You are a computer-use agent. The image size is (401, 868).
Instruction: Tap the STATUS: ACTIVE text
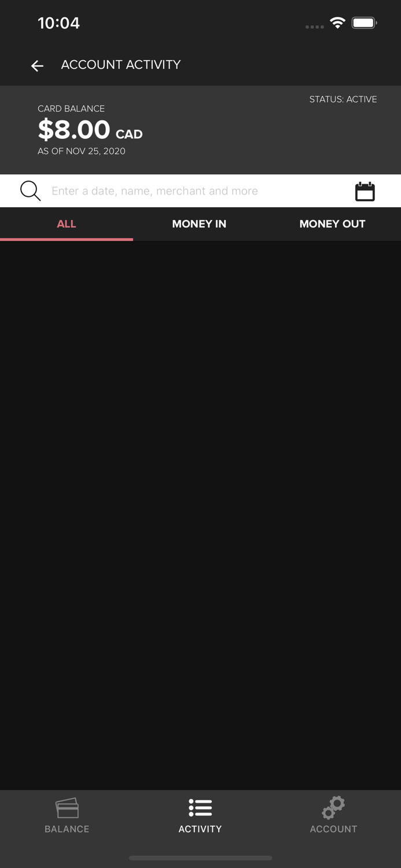tap(343, 100)
